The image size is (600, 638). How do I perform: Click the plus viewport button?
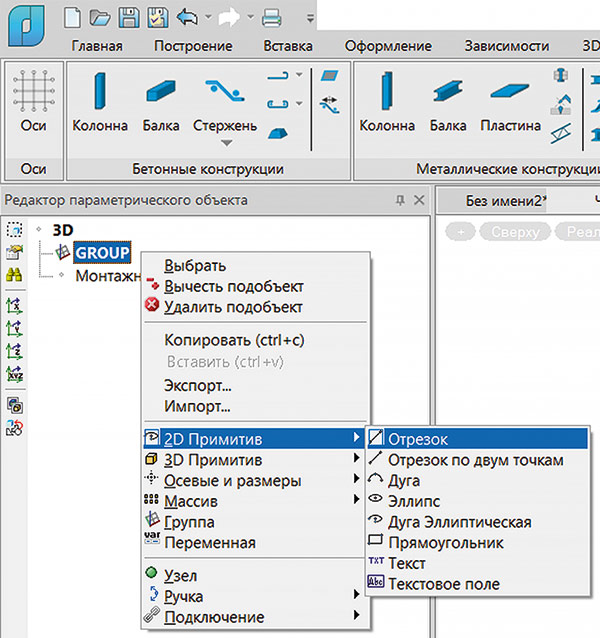460,232
